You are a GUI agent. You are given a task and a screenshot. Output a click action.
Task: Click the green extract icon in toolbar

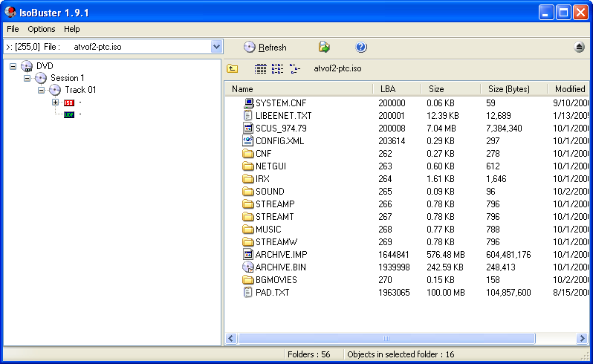click(324, 47)
